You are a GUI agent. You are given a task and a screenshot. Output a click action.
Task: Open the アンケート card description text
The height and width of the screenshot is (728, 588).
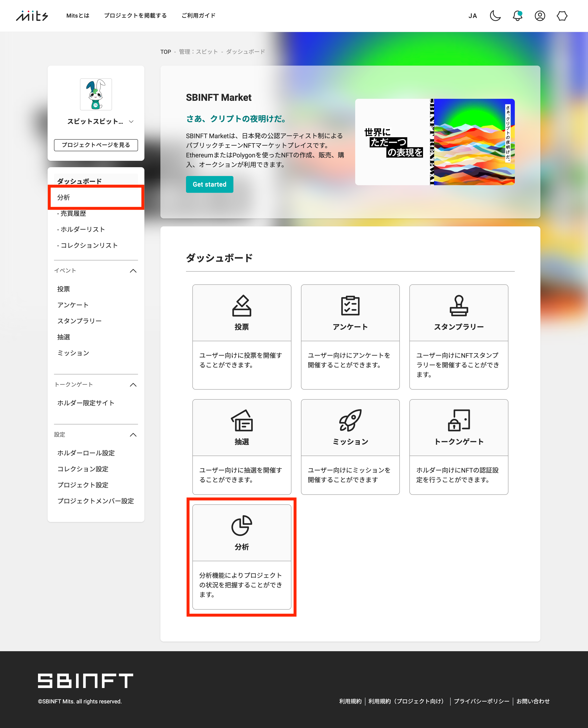(349, 360)
